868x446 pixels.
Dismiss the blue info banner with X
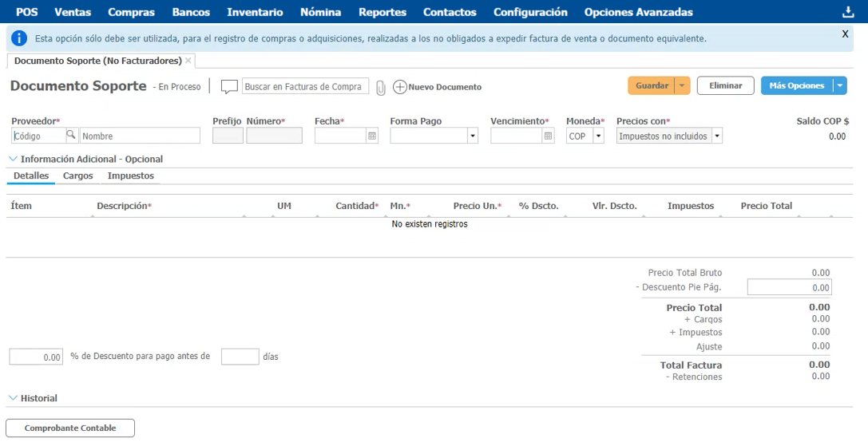pos(845,34)
